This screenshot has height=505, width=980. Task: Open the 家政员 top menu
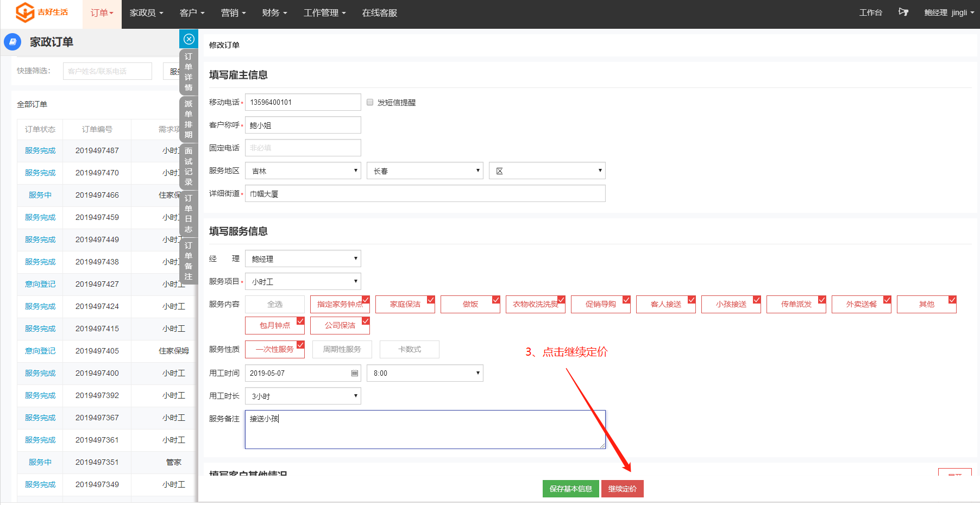tap(146, 12)
